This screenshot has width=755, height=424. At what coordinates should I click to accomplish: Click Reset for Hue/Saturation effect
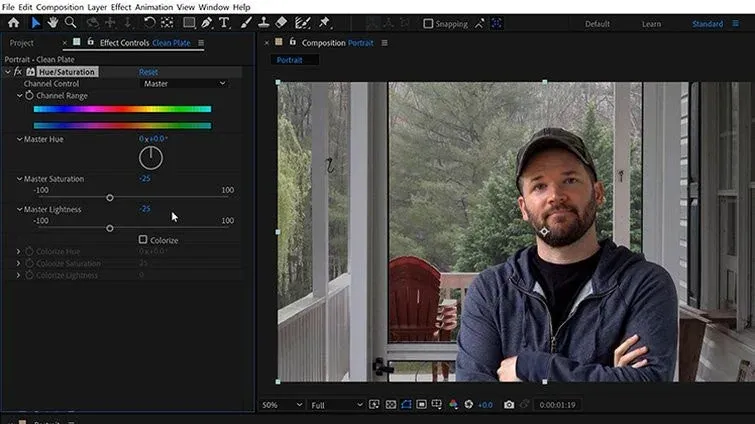pyautogui.click(x=148, y=72)
